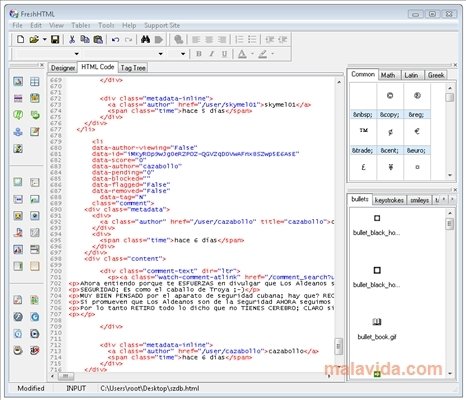Click the Copy icon in the toolbar

pyautogui.click(x=85, y=39)
